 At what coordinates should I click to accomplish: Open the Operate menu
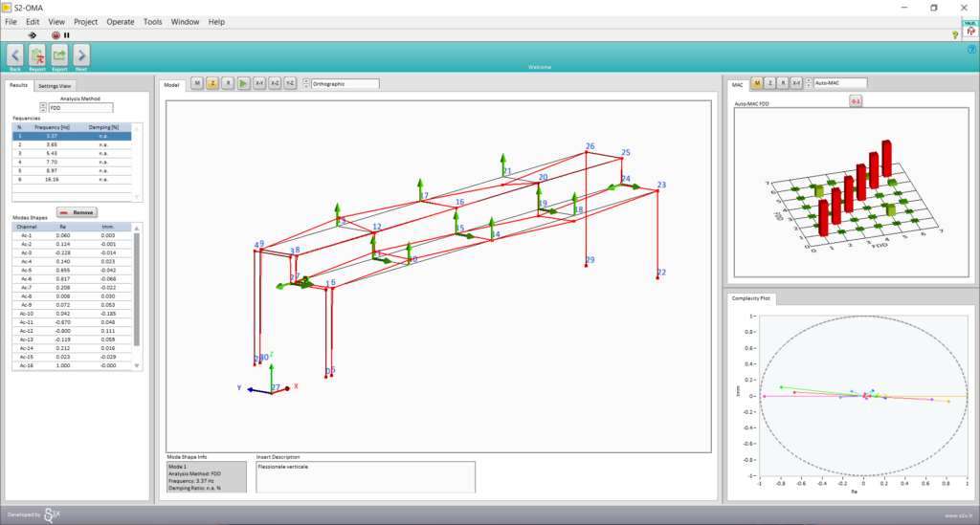tap(120, 22)
